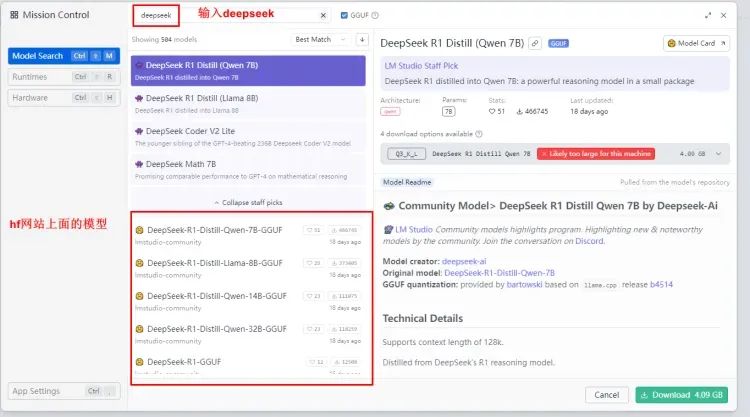Click the GGUF badge beside model title
Screen dimensions: 750x417
click(558, 44)
